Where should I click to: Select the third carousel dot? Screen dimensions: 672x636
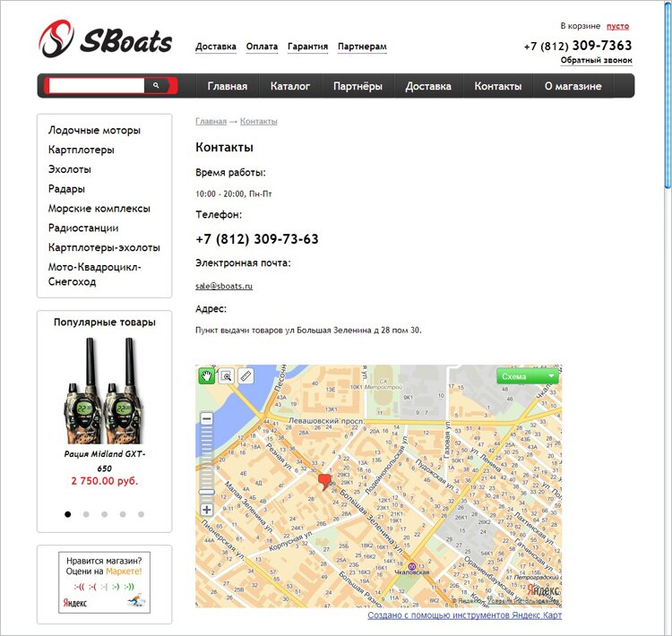point(105,514)
